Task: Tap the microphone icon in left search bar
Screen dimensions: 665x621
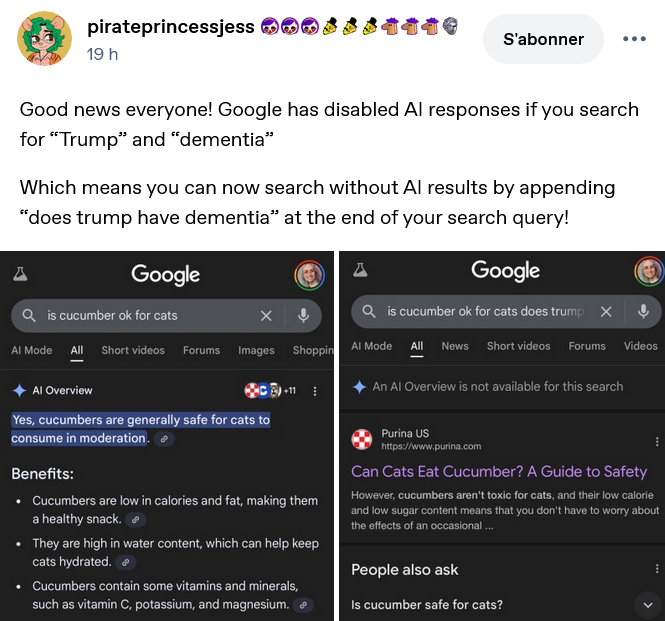Action: point(303,315)
